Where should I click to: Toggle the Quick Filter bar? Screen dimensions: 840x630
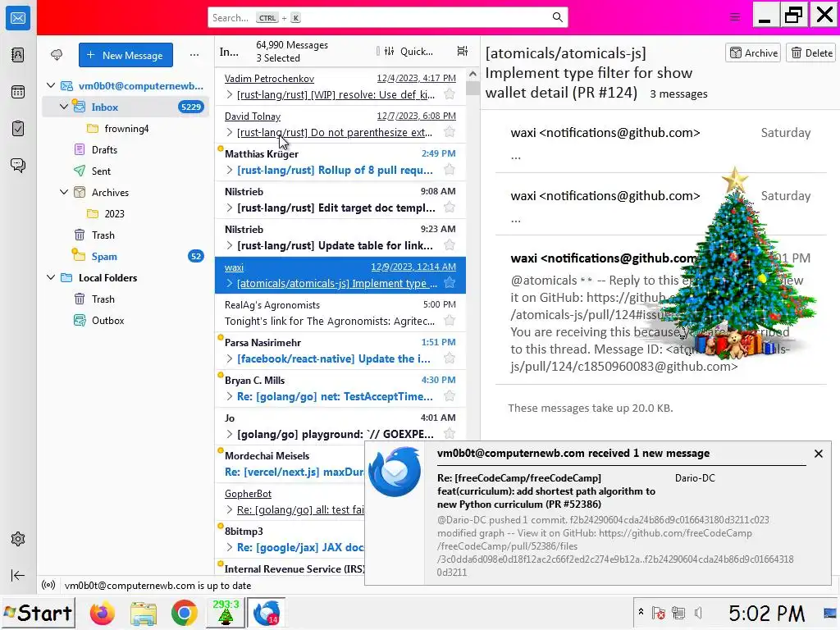409,52
